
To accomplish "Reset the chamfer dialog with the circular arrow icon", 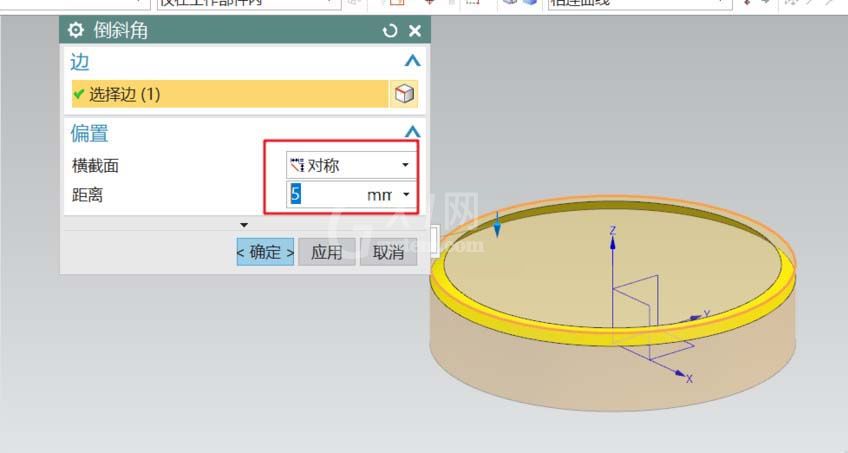I will [x=389, y=31].
